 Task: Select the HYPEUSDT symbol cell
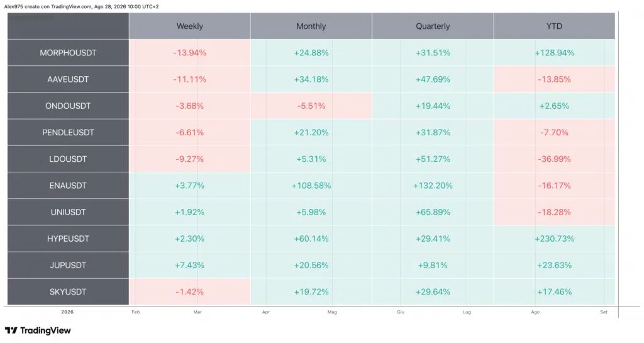[68, 239]
